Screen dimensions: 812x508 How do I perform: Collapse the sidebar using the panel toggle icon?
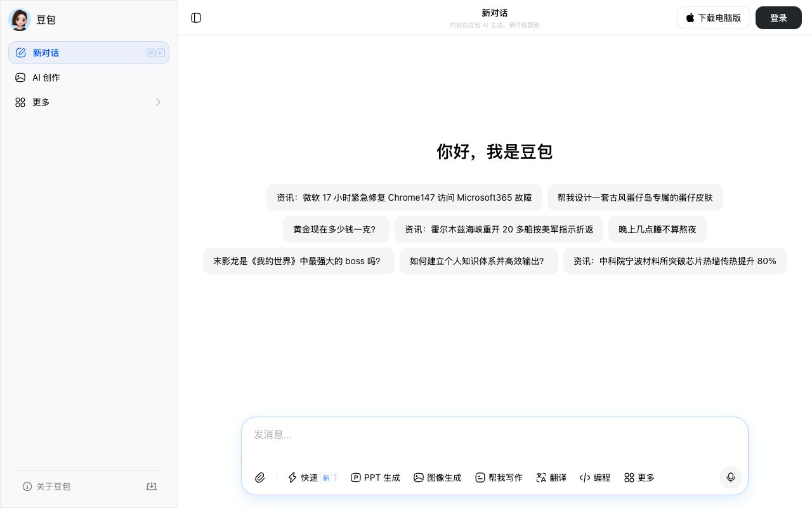196,18
